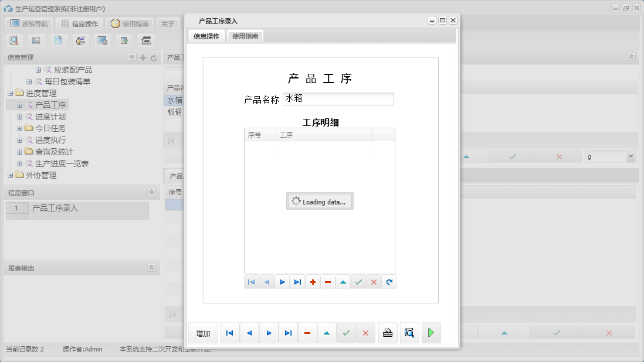Click the add record plus icon in 工序明细 grid
Viewport: 644px width, 362px height.
(x=313, y=282)
